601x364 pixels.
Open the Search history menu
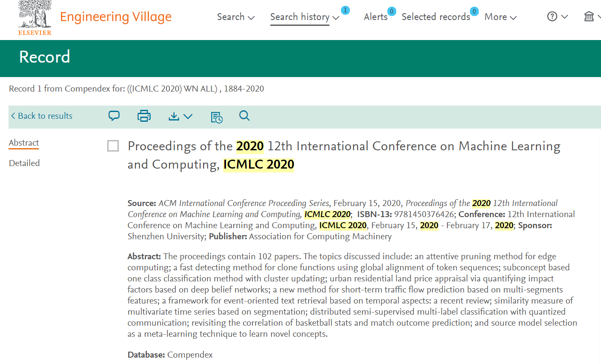pos(305,17)
